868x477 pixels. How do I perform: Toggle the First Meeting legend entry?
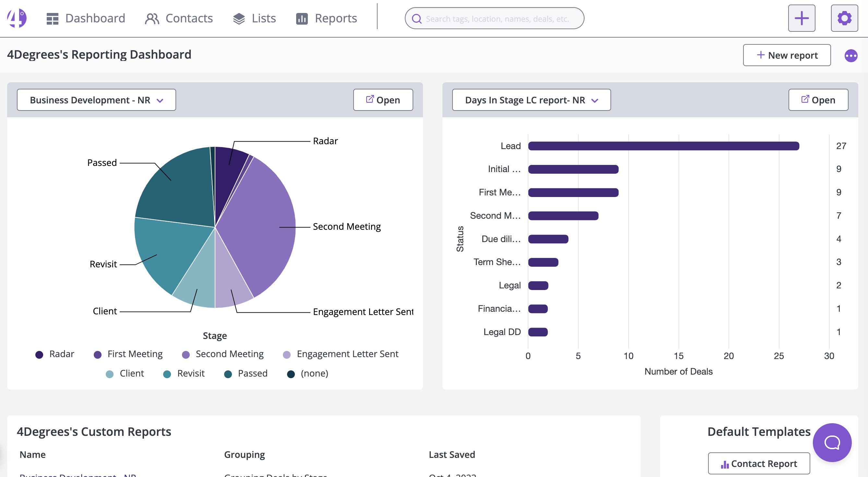128,354
